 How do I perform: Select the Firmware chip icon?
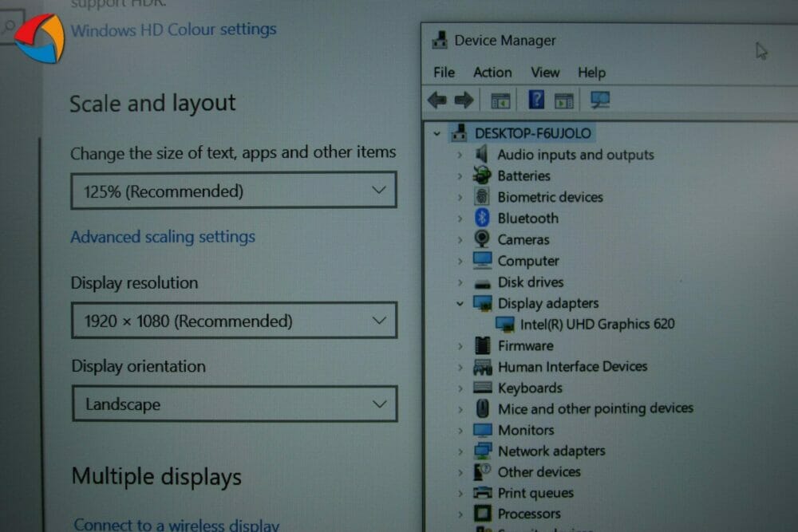483,345
